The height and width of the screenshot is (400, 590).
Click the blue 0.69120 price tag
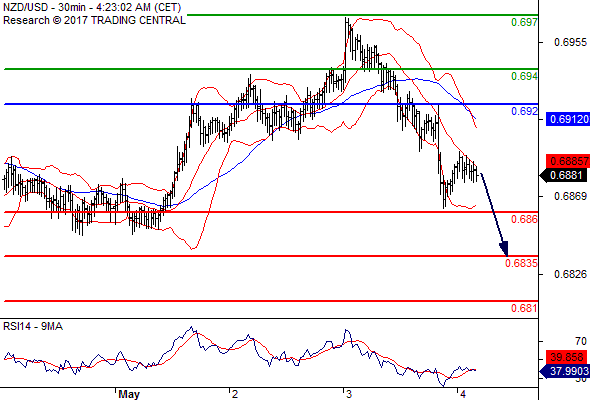(x=567, y=119)
